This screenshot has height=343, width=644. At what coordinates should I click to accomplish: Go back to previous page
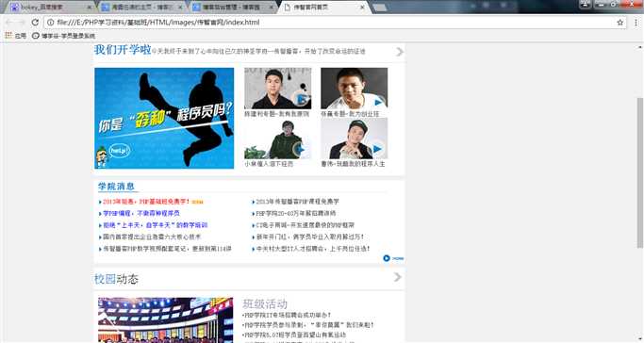[9, 23]
